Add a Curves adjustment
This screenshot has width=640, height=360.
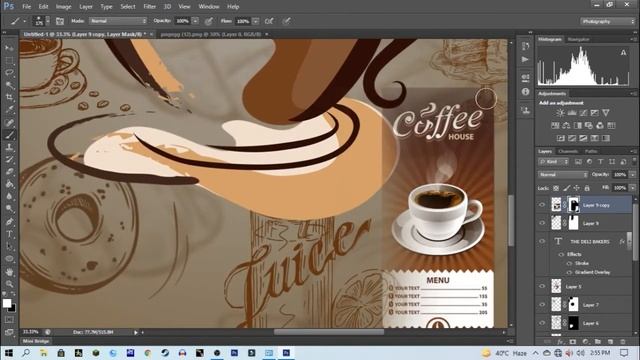(x=583, y=113)
